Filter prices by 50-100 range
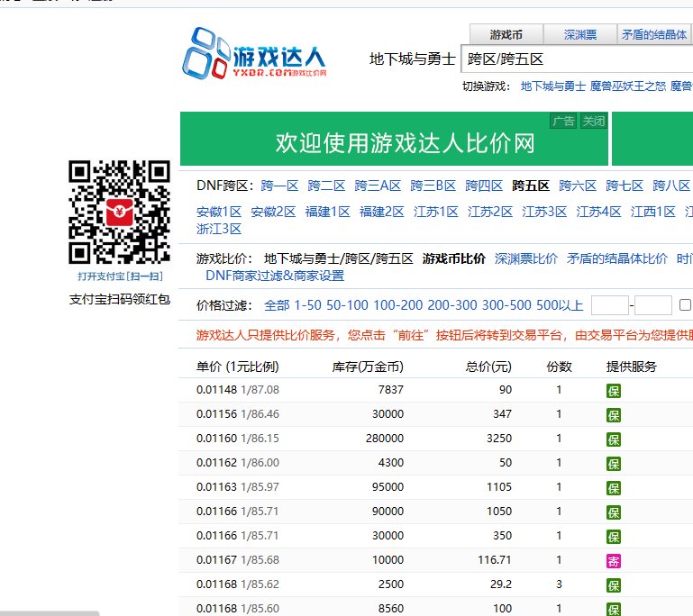Screen dimensions: 693x616 pos(347,305)
